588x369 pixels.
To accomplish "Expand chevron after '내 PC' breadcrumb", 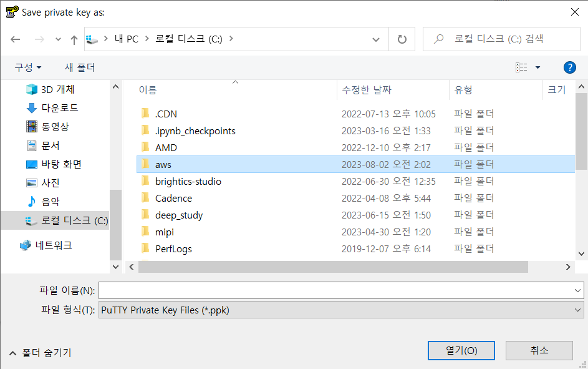I will click(147, 38).
